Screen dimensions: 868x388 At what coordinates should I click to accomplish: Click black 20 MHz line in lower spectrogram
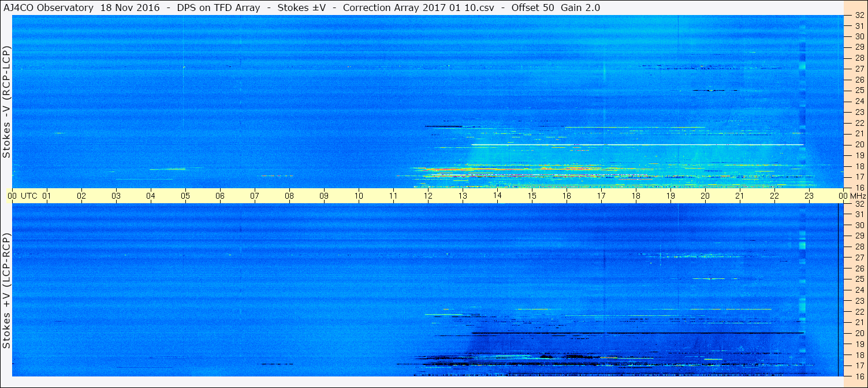(638, 333)
